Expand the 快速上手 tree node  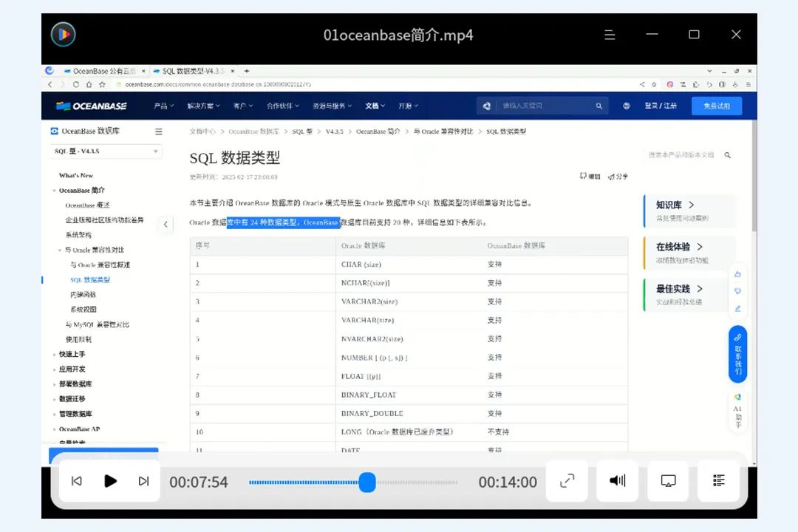[54, 355]
